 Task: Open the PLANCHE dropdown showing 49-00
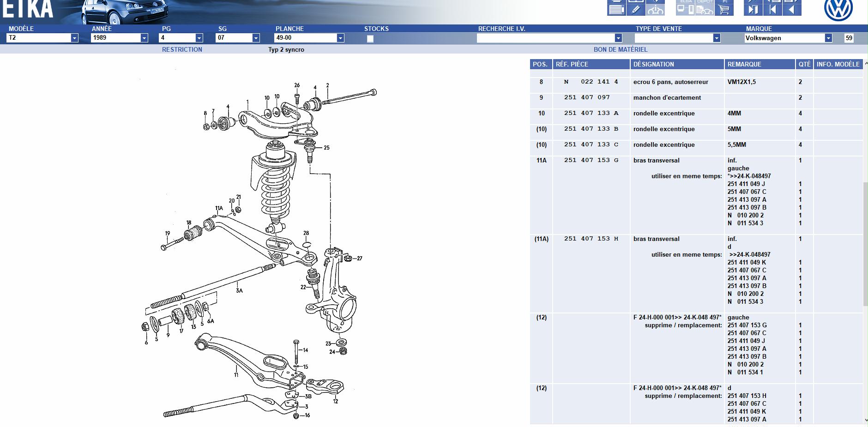[309, 38]
